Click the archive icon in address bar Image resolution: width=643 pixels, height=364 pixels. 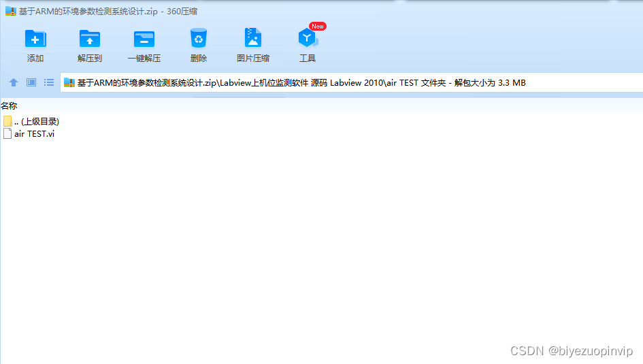pyautogui.click(x=69, y=83)
